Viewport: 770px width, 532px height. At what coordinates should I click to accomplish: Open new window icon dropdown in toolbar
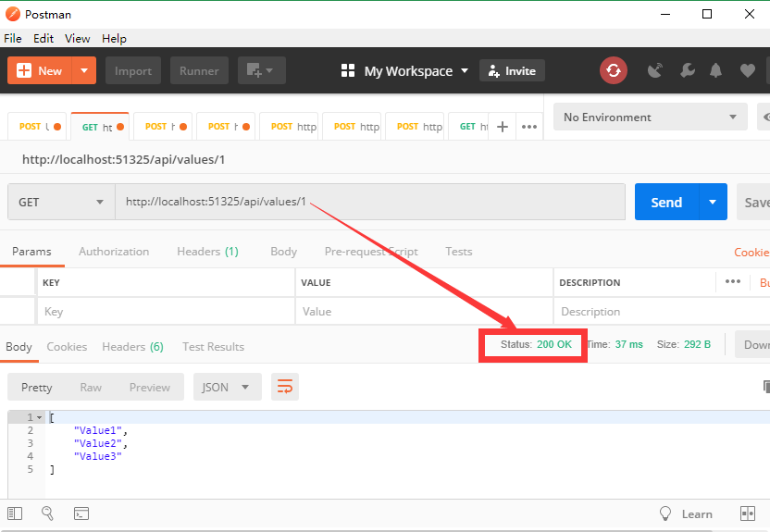tap(261, 70)
